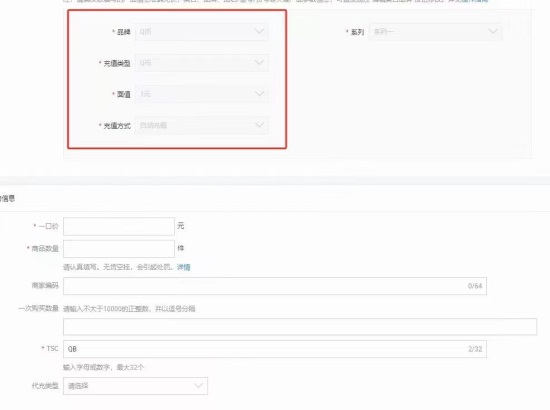The image size is (550, 410).
Task: Open the 面值 field showing 1元
Action: [x=202, y=94]
